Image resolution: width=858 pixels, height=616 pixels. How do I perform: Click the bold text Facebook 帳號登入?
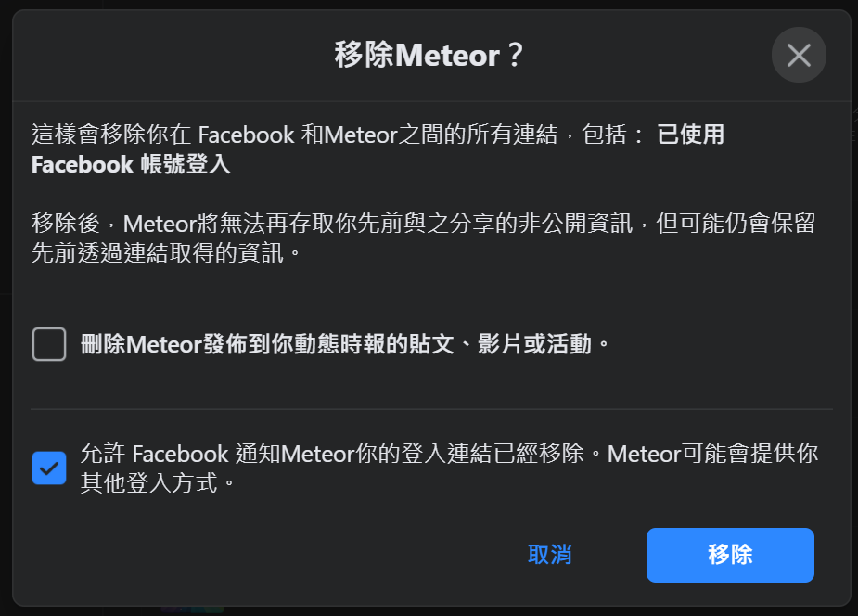131,164
